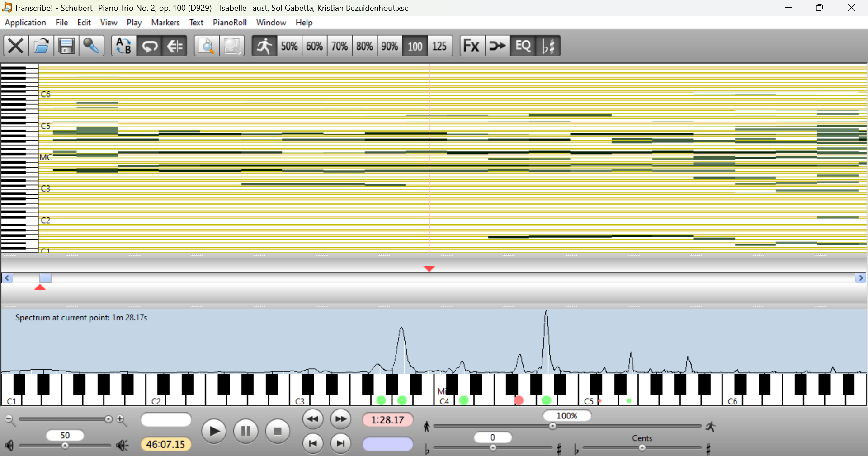Viewport: 868px width, 456px height.
Task: Set playback speed to 80%
Action: pos(364,46)
